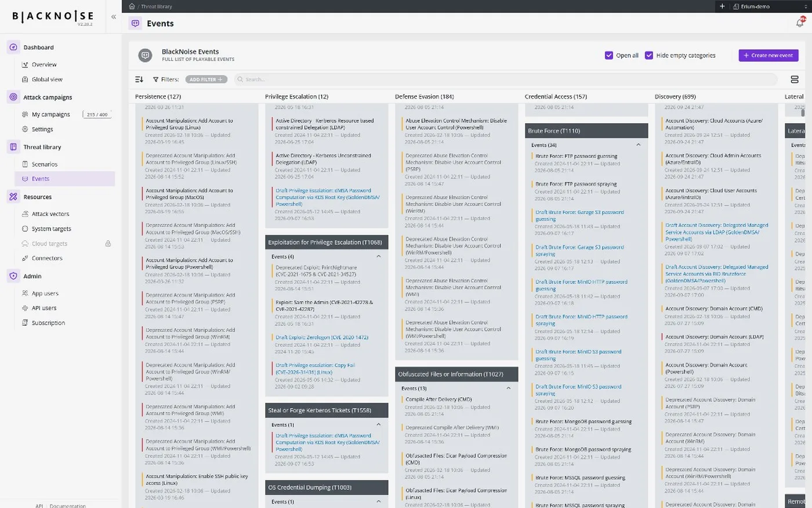Open the Events page in sidebar
Image resolution: width=812 pixels, height=508 pixels.
click(65, 179)
